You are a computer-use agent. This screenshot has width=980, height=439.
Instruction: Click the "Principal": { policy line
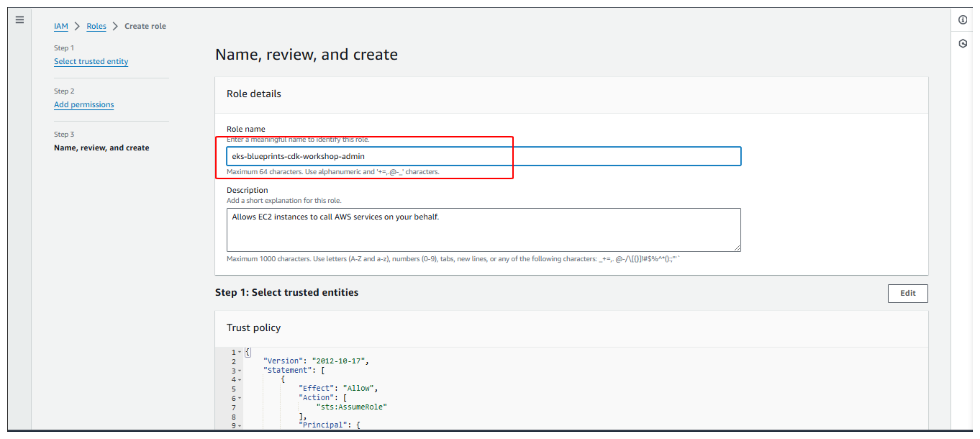coord(330,425)
